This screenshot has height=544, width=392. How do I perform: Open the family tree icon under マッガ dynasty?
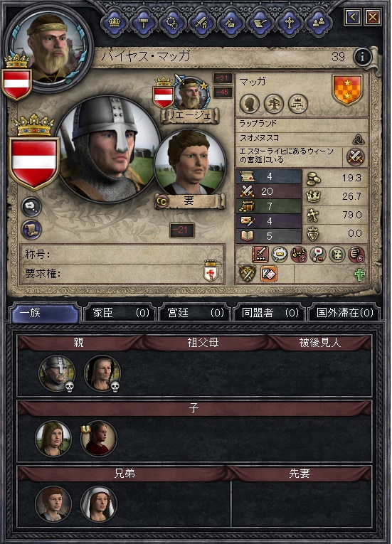(x=274, y=104)
